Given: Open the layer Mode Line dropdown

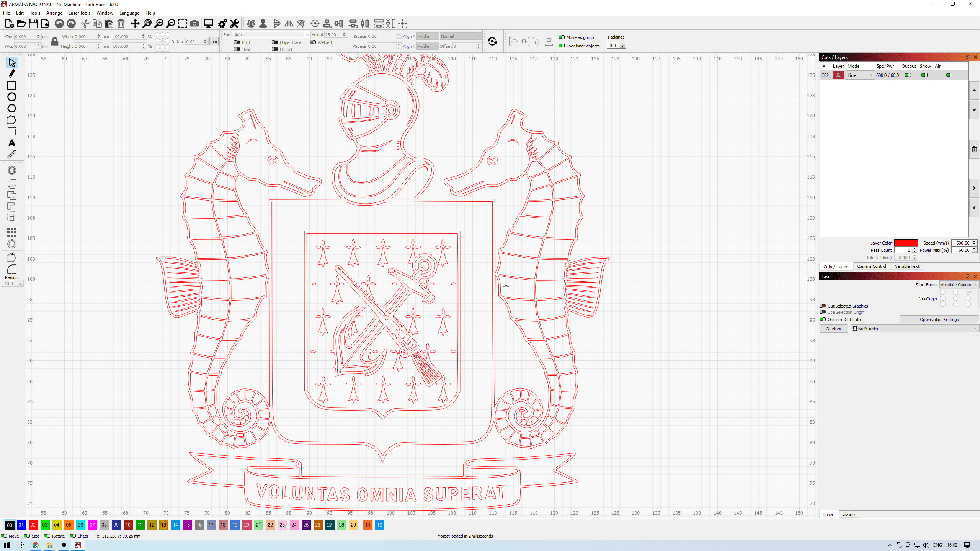Looking at the screenshot, I should 860,75.
